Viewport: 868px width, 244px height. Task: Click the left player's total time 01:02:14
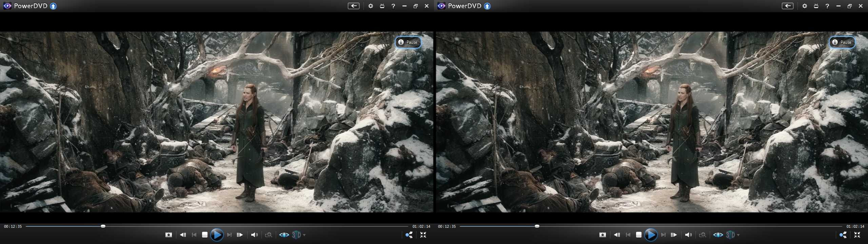421,226
